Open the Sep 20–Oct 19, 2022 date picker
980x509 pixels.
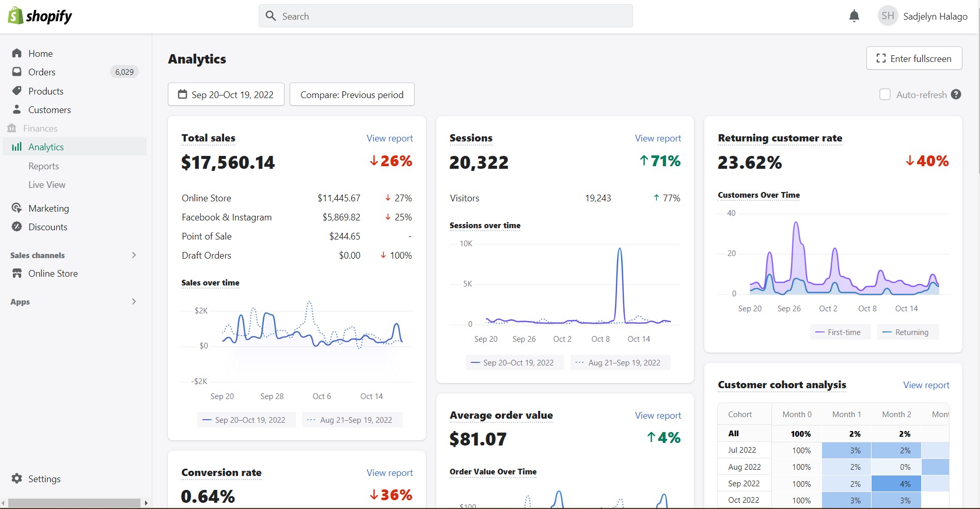(226, 94)
